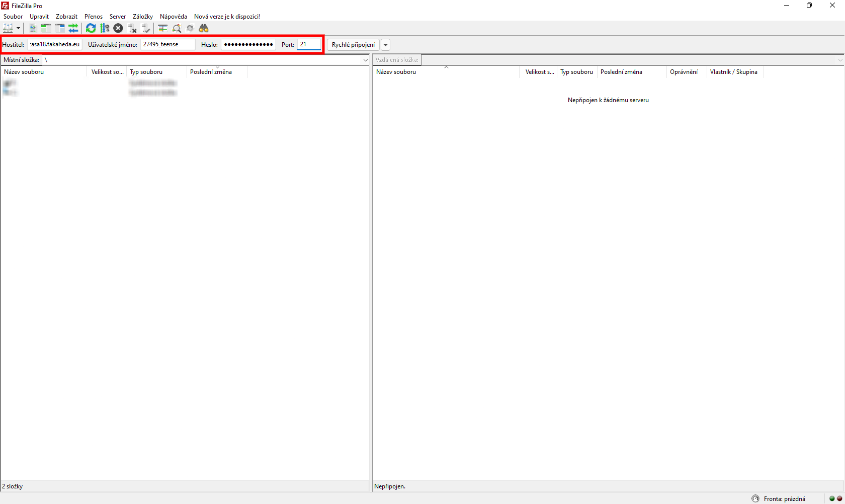Viewport: 845px width, 504px height.
Task: Expand the Místní složka path dropdown
Action: tap(366, 60)
